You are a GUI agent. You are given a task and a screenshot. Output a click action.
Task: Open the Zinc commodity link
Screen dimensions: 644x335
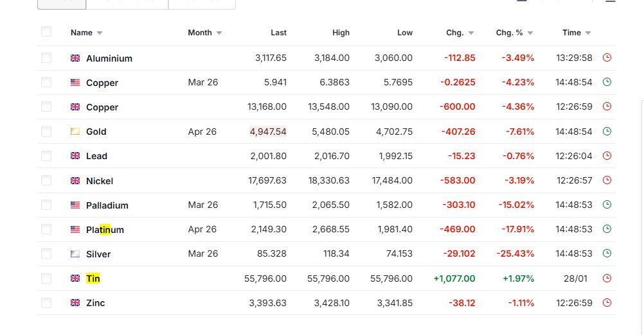point(95,303)
